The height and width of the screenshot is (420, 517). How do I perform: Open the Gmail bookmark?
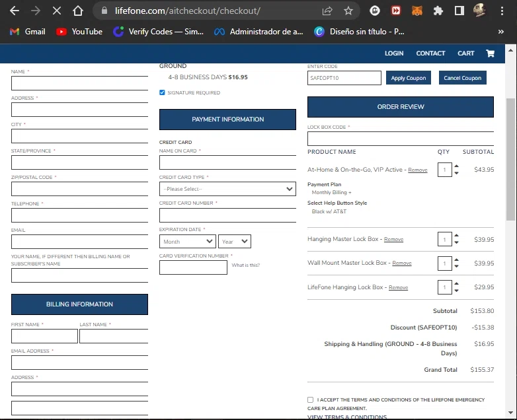[28, 32]
